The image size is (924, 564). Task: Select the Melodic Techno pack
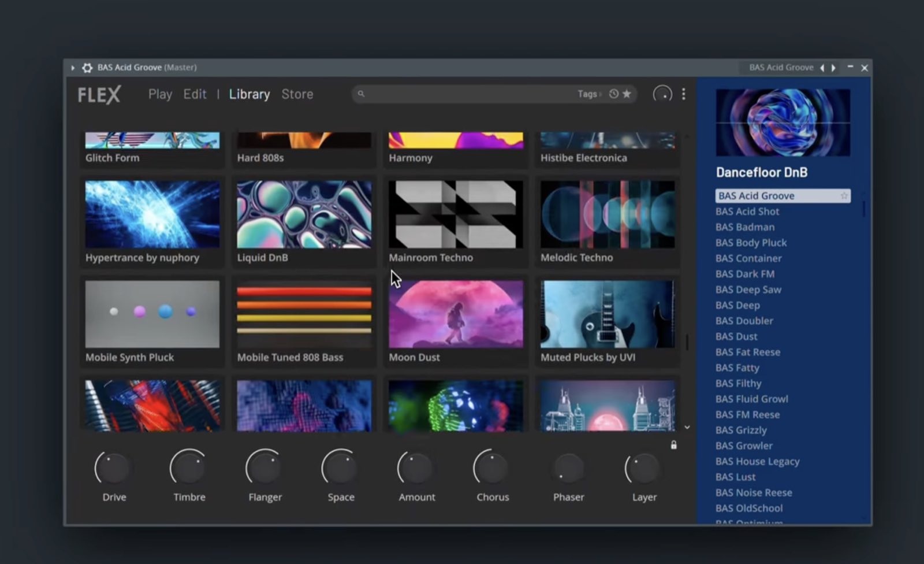(608, 222)
